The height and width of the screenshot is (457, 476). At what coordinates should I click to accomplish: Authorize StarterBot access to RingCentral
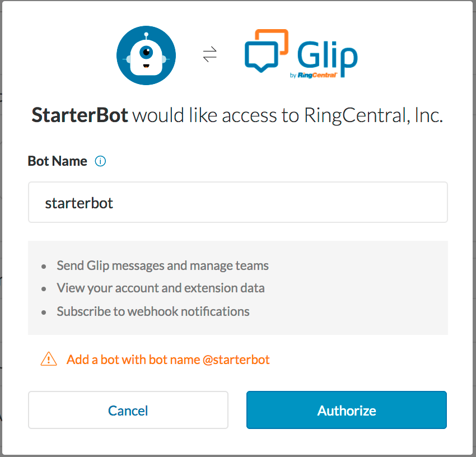tap(346, 411)
